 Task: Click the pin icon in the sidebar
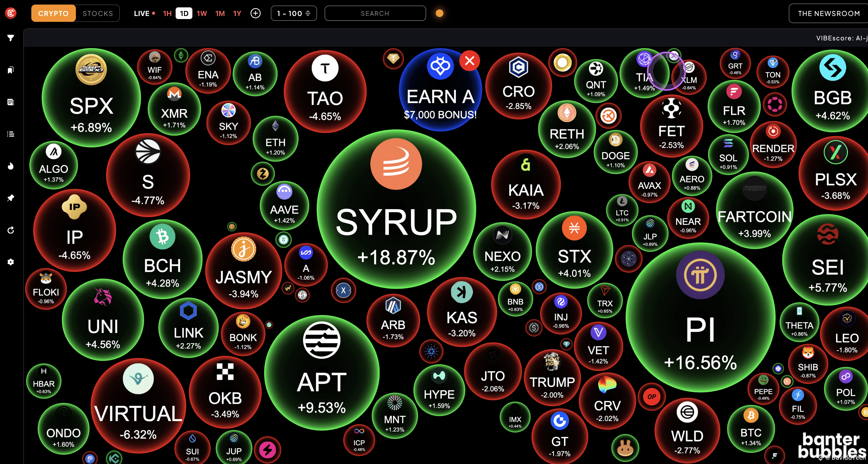11,198
